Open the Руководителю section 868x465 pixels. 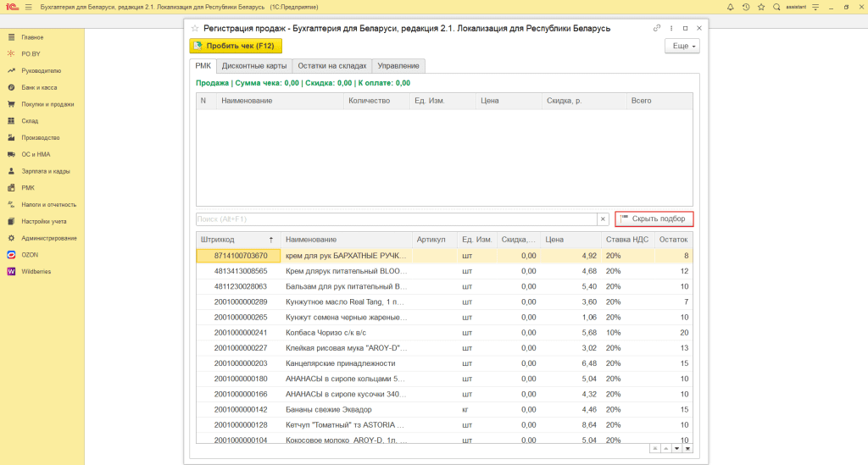click(x=42, y=71)
